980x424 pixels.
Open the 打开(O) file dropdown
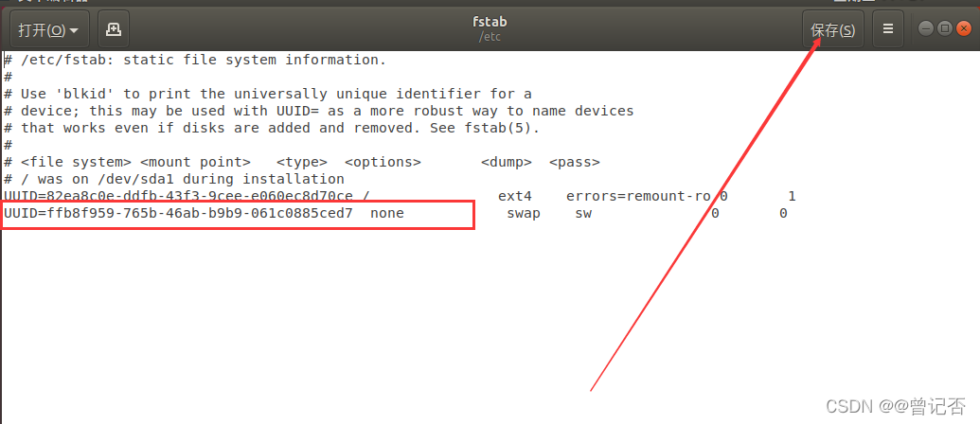(47, 30)
